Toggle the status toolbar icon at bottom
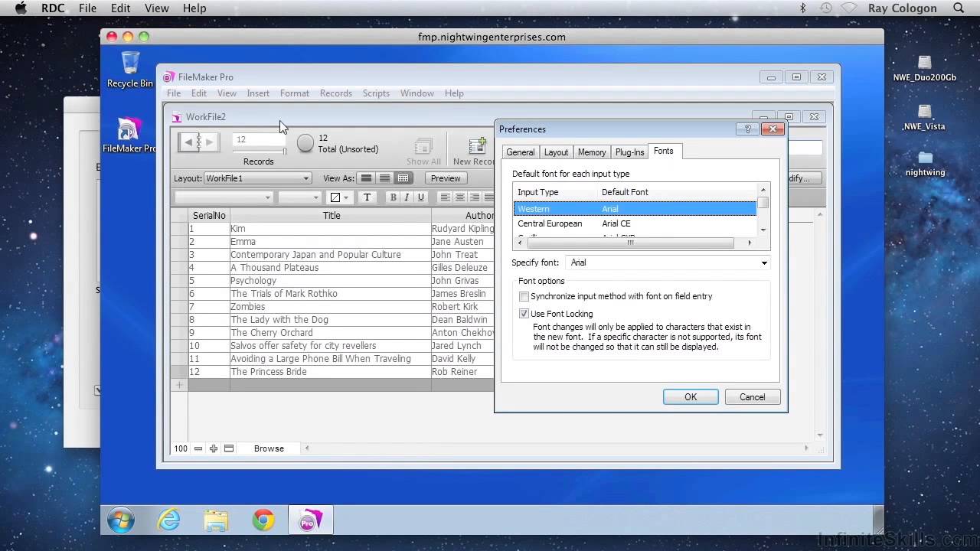Screen dimensions: 980x551 [229, 448]
